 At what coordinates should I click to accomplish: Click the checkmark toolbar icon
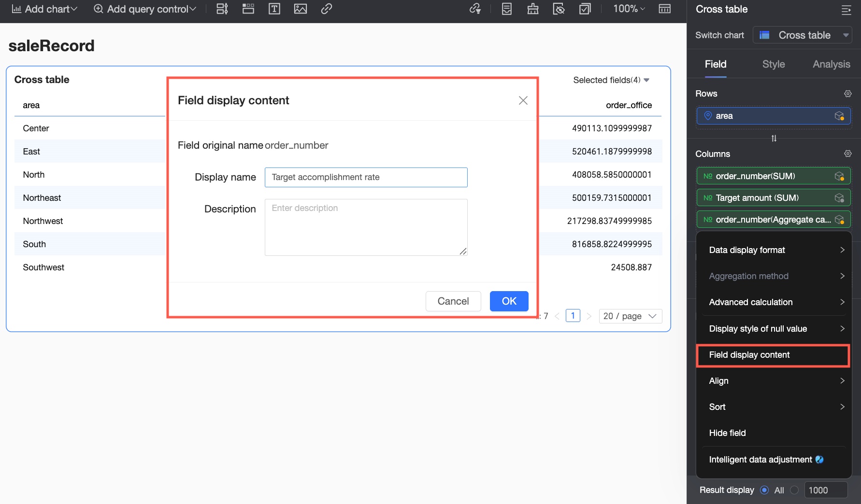pyautogui.click(x=585, y=9)
